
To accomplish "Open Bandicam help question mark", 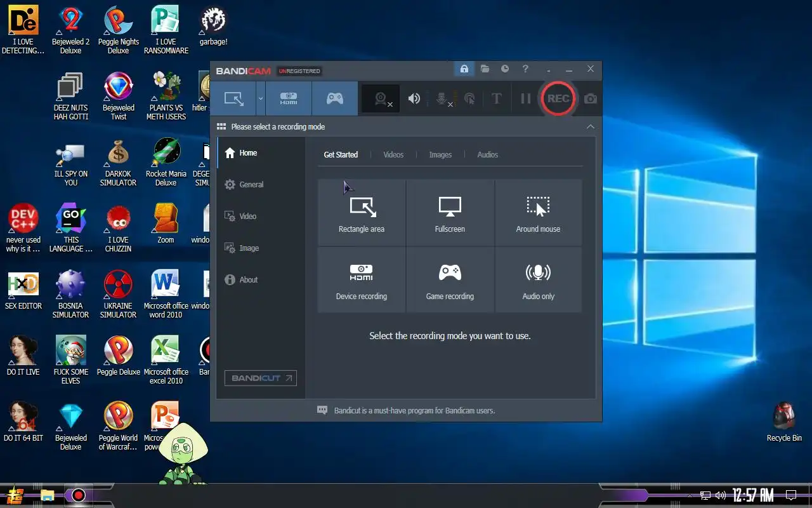I will click(x=525, y=69).
